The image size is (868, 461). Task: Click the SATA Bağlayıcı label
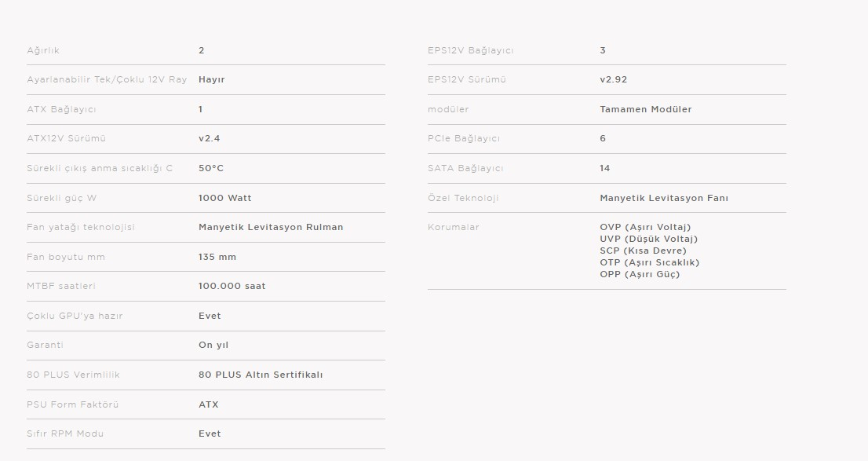tap(465, 168)
